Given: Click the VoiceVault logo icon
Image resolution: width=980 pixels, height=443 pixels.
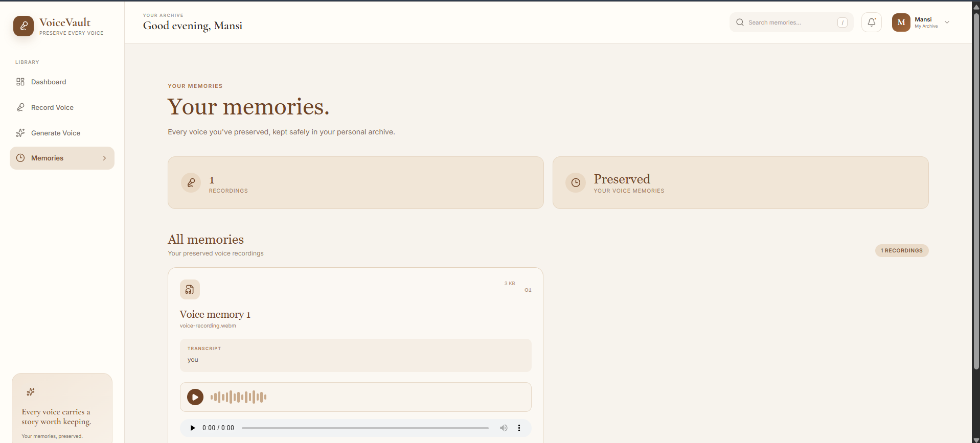Looking at the screenshot, I should (24, 26).
